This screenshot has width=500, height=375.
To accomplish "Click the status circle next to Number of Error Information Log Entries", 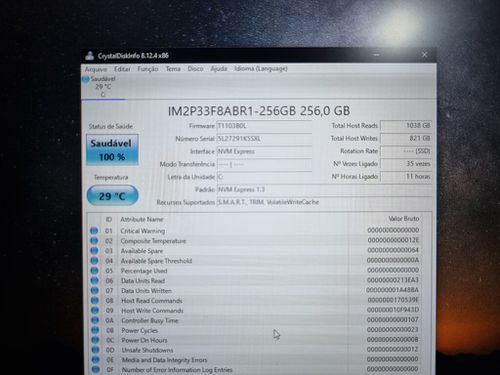I will point(96,369).
